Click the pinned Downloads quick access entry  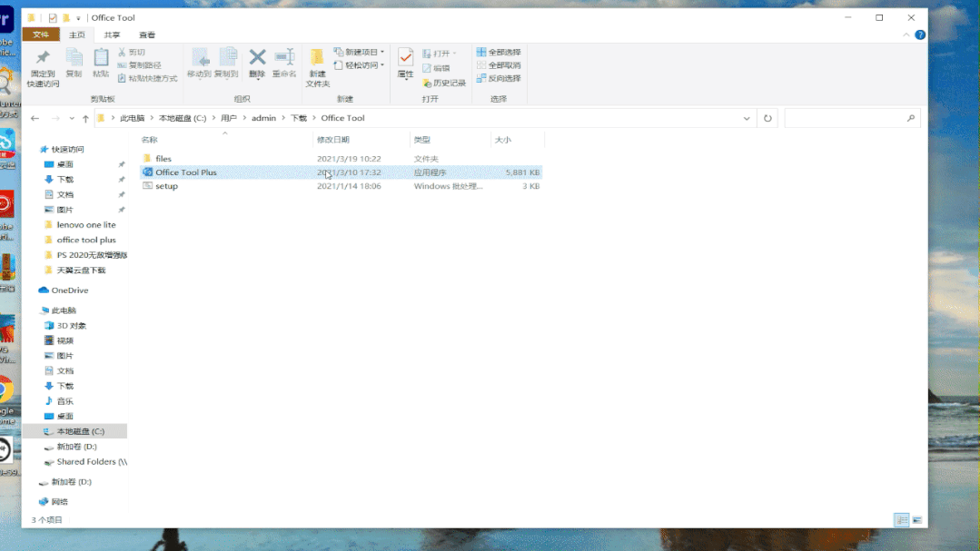coord(65,180)
